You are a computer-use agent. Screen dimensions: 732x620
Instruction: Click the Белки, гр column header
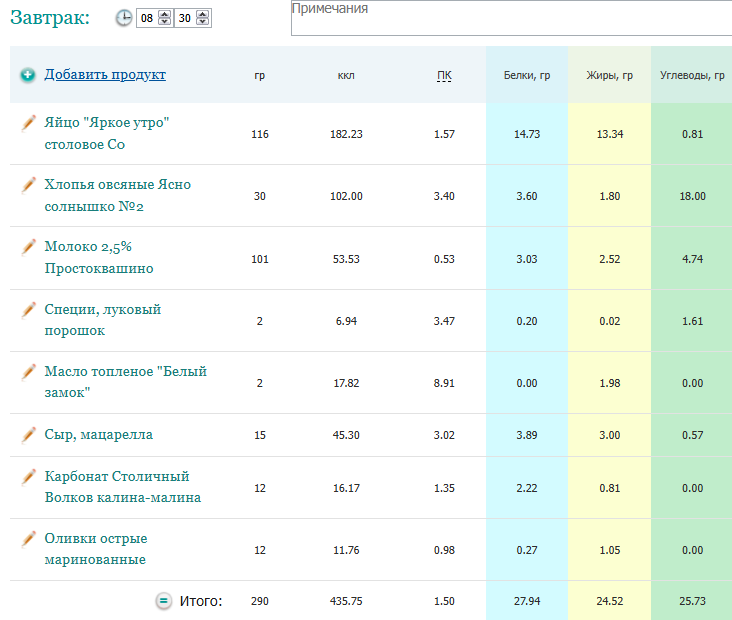[527, 76]
